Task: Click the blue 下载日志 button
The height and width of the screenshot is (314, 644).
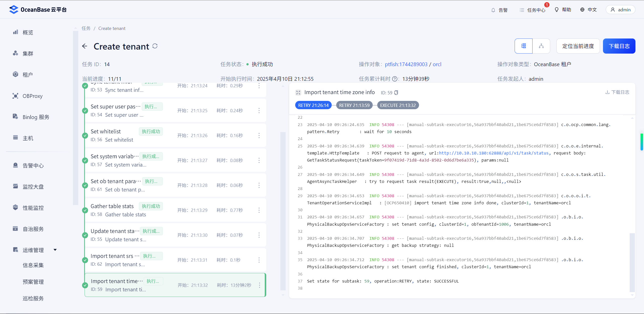Action: coord(619,46)
